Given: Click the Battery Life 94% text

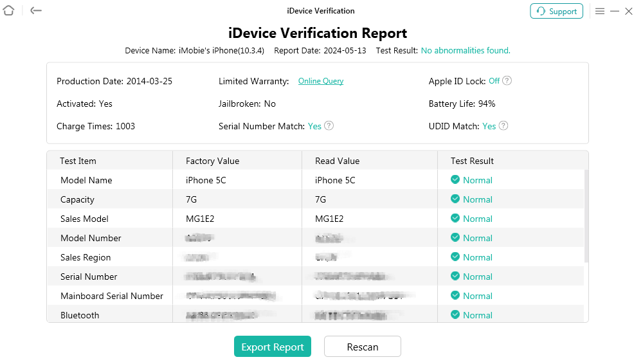Looking at the screenshot, I should [x=462, y=104].
